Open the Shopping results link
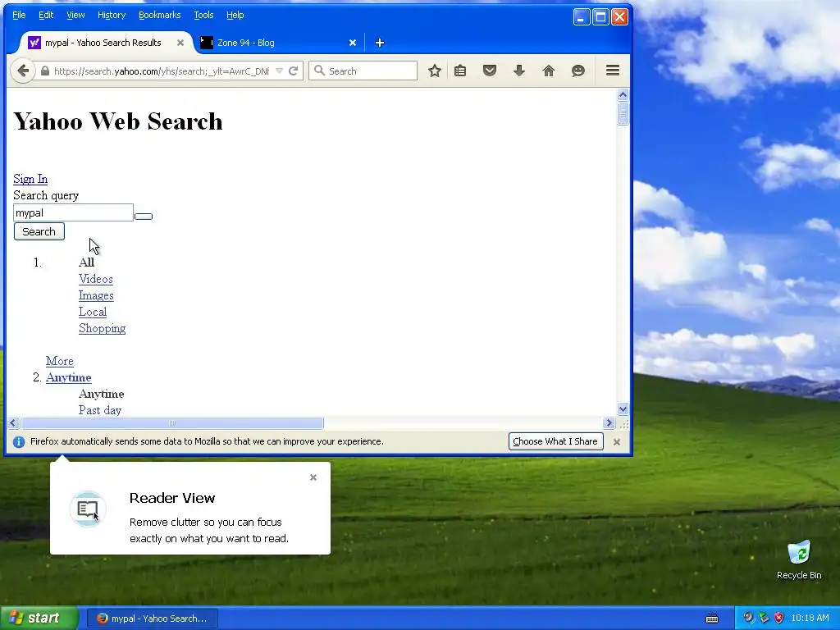 coord(103,328)
